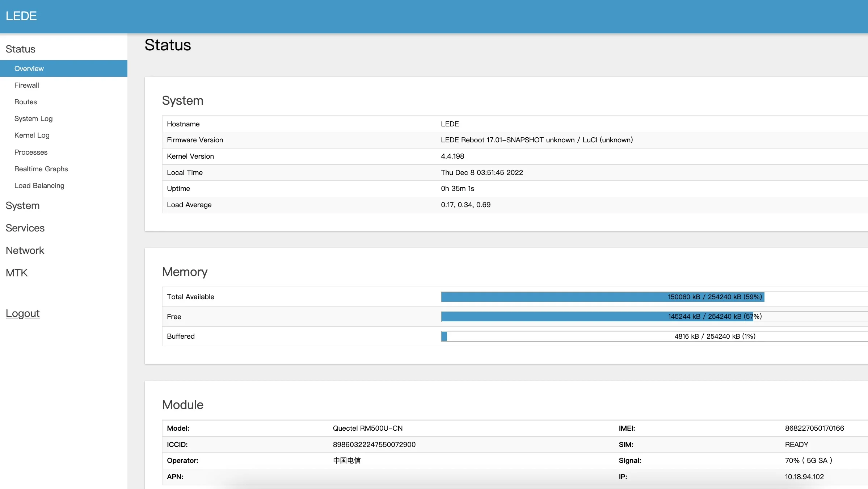Click the 'APN:' label
Viewport: 868px width, 489px height.
pos(175,477)
